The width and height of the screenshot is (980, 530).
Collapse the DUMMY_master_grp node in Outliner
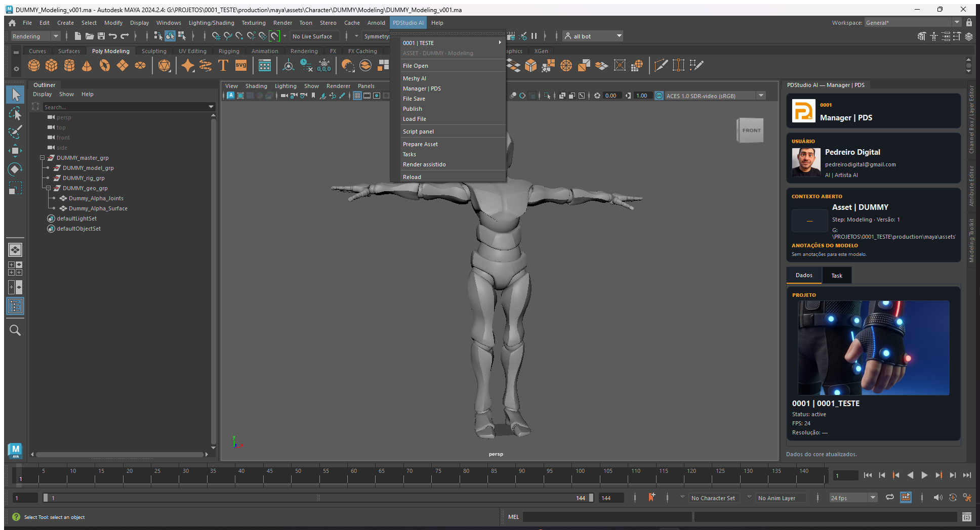(x=43, y=158)
